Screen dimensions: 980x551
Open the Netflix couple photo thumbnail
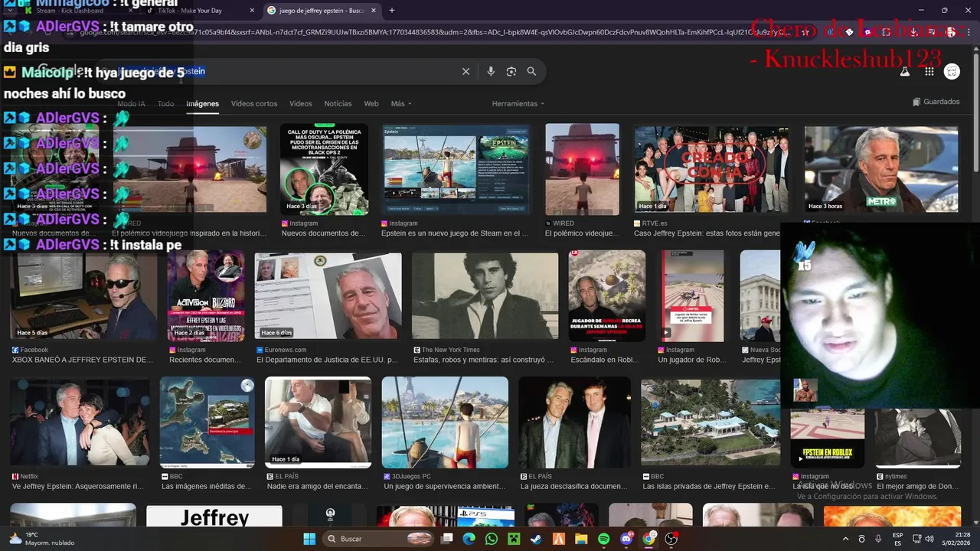(x=80, y=422)
